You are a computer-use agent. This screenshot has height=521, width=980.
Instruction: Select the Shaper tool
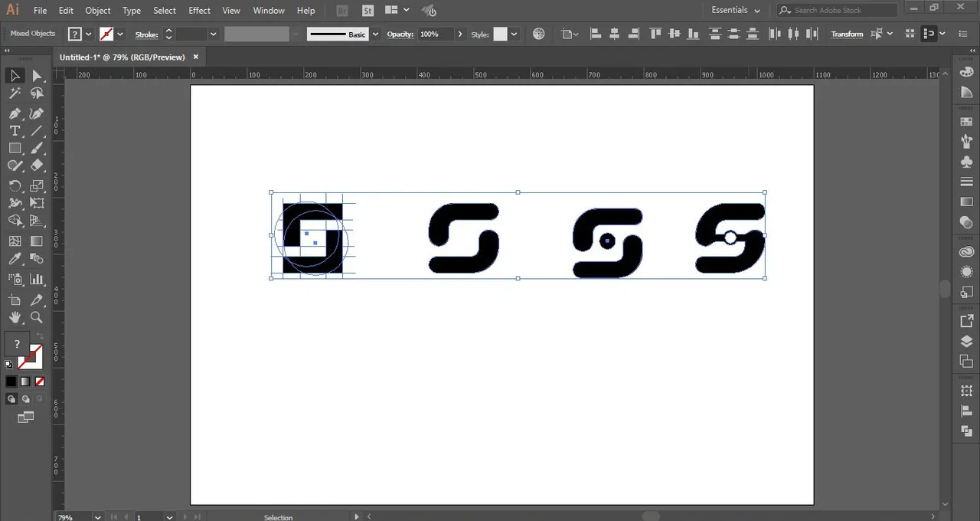click(x=15, y=165)
